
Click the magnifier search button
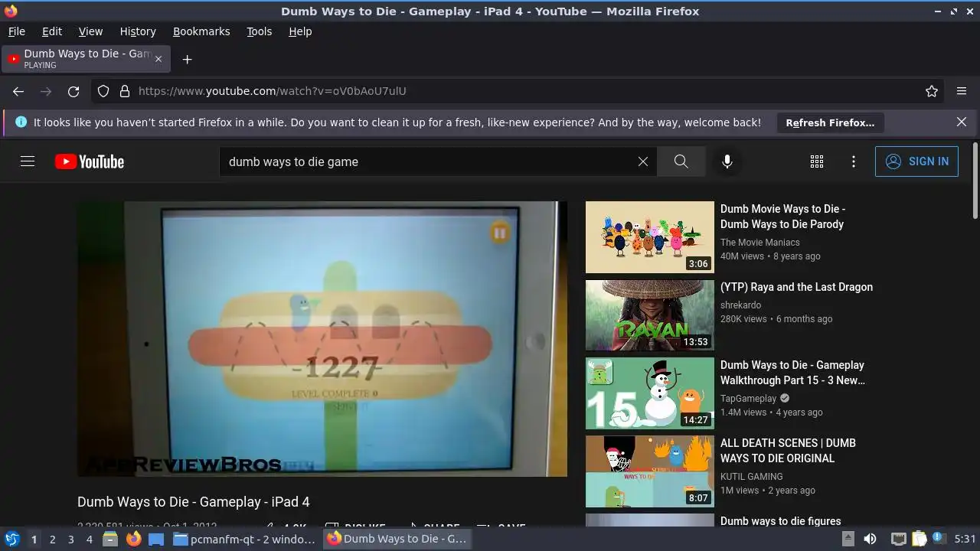[681, 161]
